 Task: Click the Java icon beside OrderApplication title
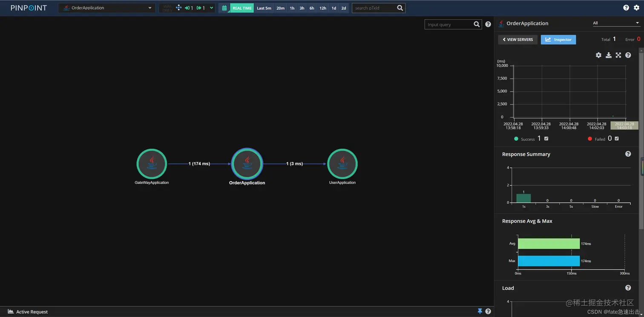pos(501,23)
